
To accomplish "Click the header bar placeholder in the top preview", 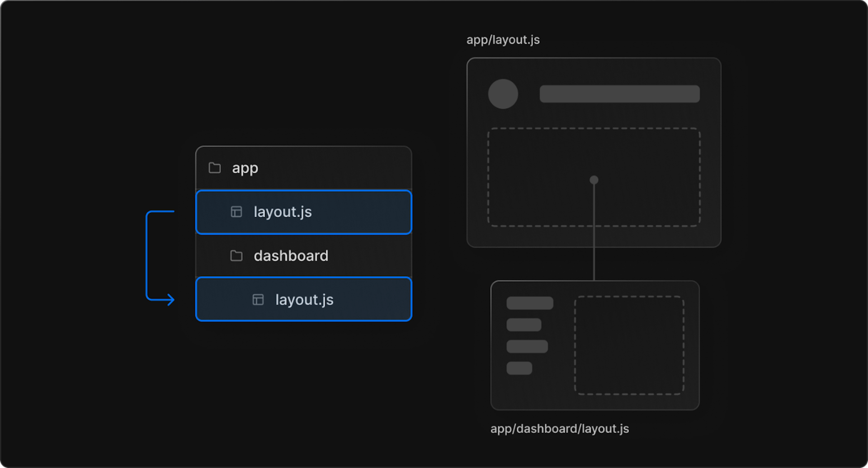I will click(x=619, y=93).
